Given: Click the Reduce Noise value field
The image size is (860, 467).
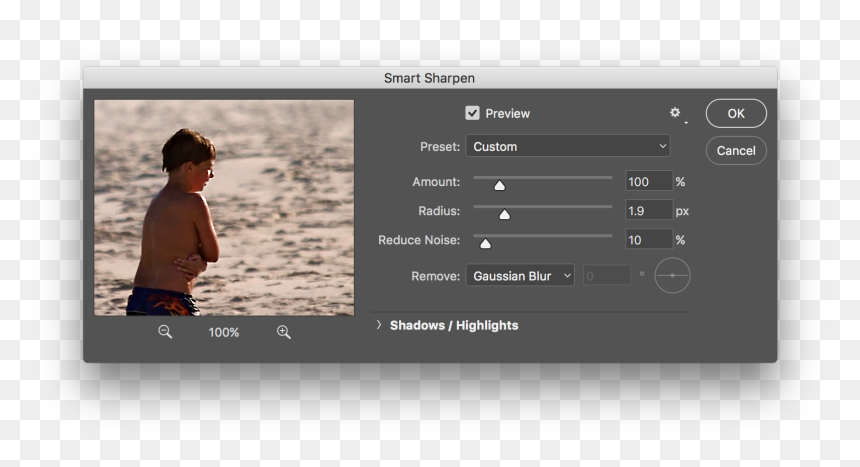Looking at the screenshot, I should click(649, 240).
